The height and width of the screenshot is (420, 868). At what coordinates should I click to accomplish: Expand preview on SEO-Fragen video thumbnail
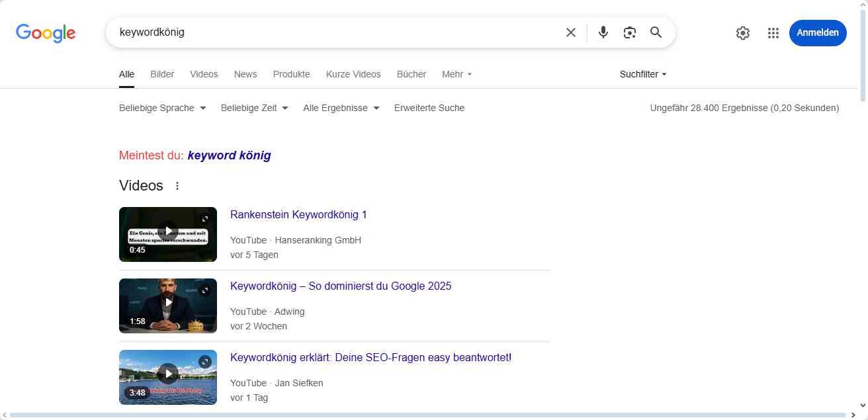(205, 362)
